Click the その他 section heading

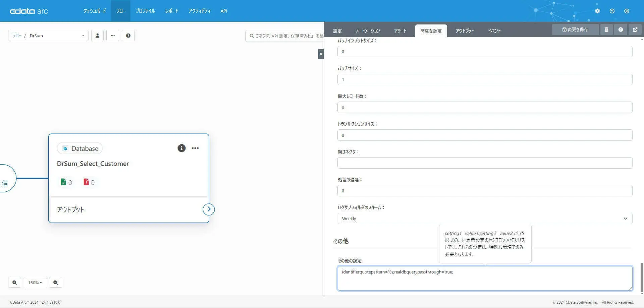point(341,241)
